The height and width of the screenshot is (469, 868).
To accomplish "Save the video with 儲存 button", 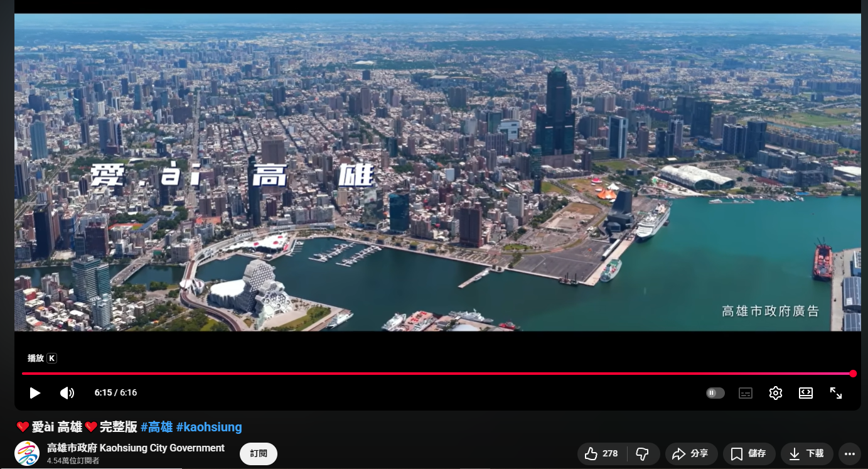I will tap(749, 453).
